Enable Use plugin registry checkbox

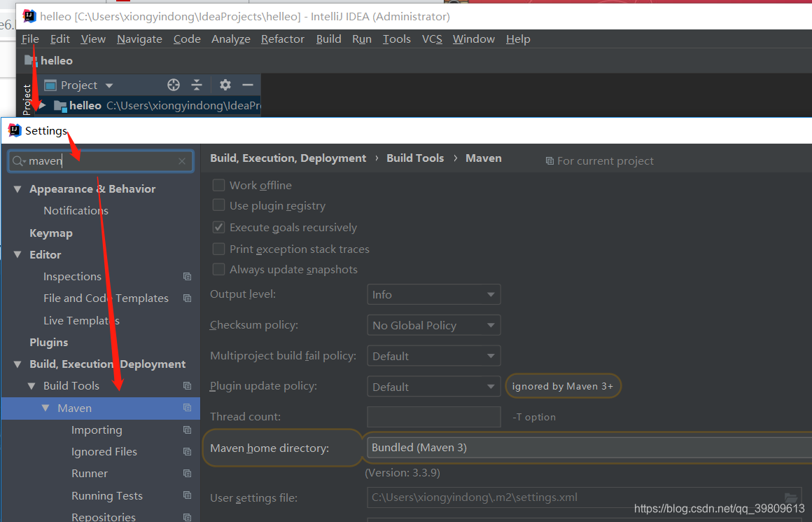[x=218, y=205]
